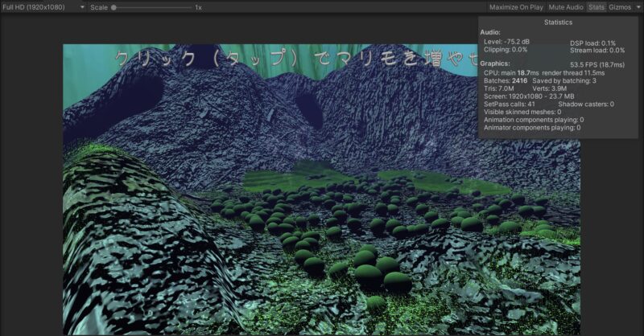
Task: Click the Audio section header in Statistics
Action: [490, 32]
